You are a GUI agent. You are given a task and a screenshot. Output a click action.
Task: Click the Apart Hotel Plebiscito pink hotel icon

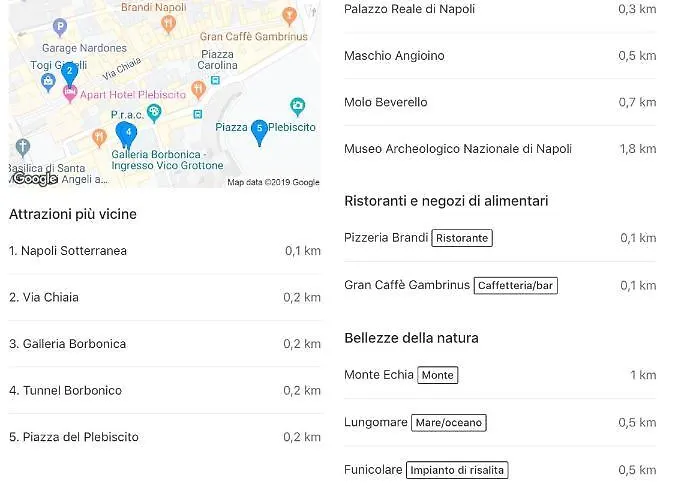pos(69,93)
